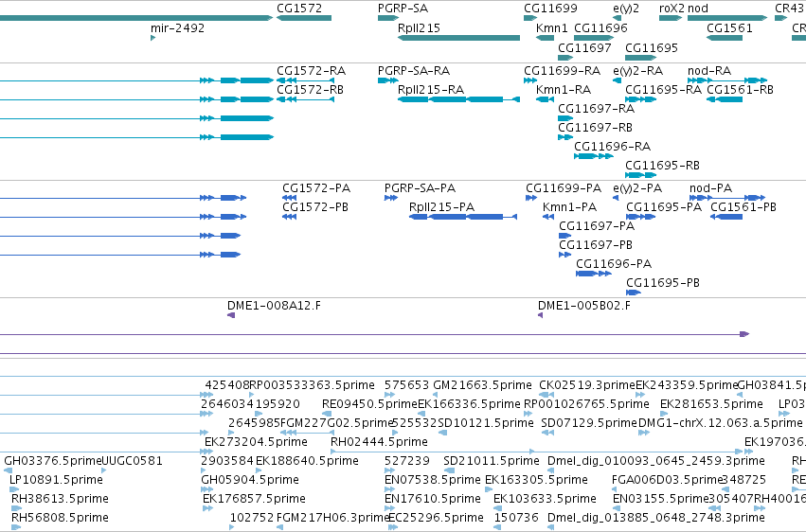Screen dimensions: 806x532
Task: Click the PGRP-SA-PA protein label
Action: pyautogui.click(x=420, y=188)
